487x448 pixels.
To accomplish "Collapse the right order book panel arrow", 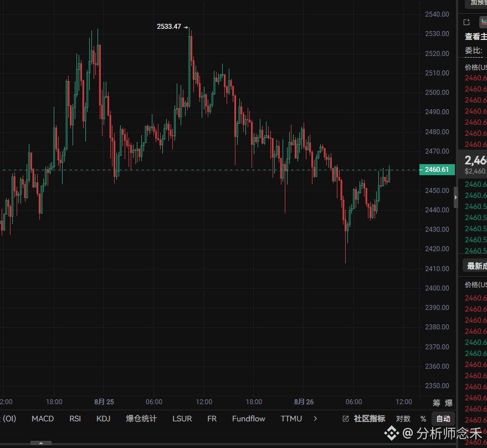I will coord(455,197).
